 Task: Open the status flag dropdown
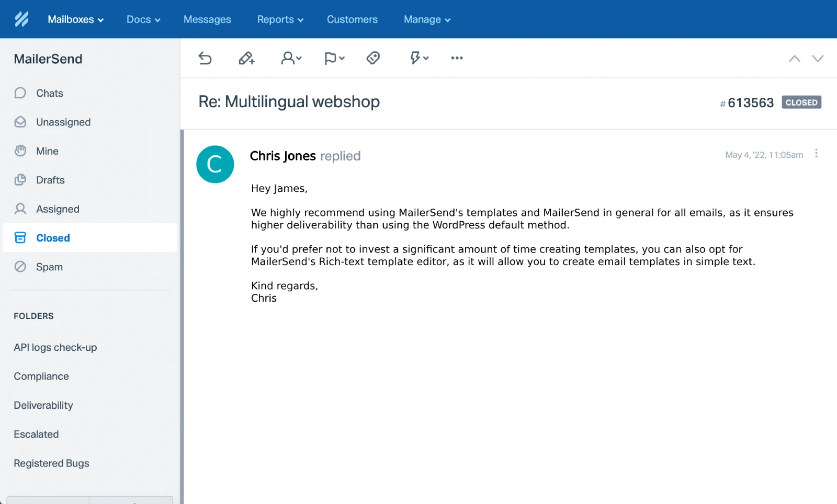click(x=334, y=58)
